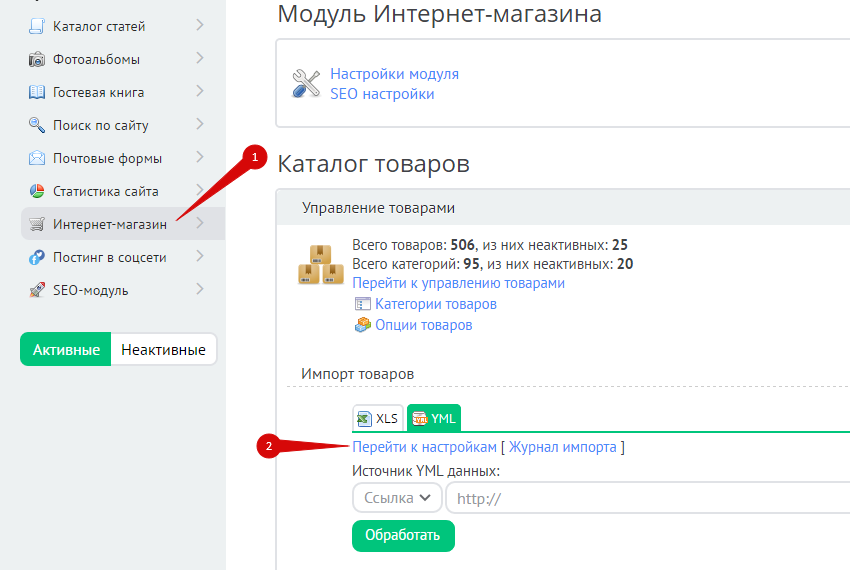Click the Mail forms envelope icon

pos(37,158)
